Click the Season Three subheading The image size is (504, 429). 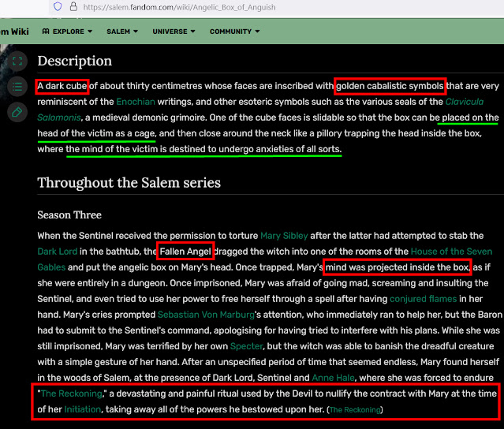click(69, 214)
